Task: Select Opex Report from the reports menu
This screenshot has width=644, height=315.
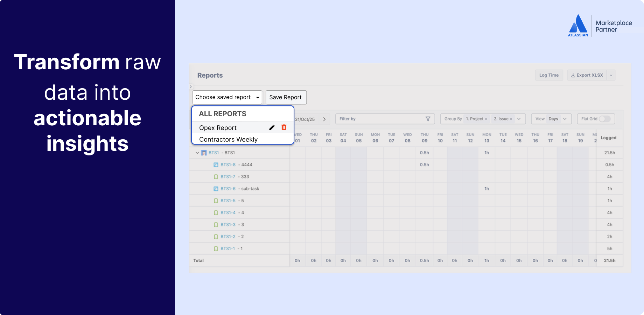Action: [218, 127]
